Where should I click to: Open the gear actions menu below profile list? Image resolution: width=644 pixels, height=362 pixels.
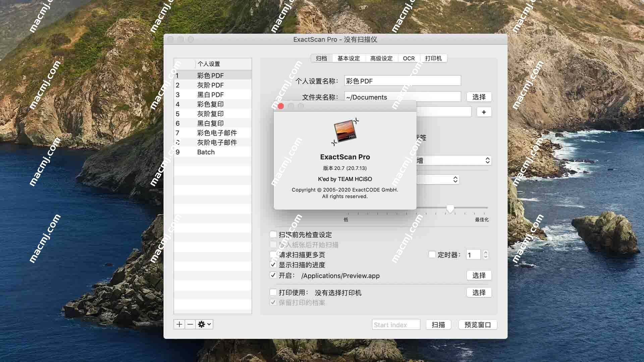204,324
